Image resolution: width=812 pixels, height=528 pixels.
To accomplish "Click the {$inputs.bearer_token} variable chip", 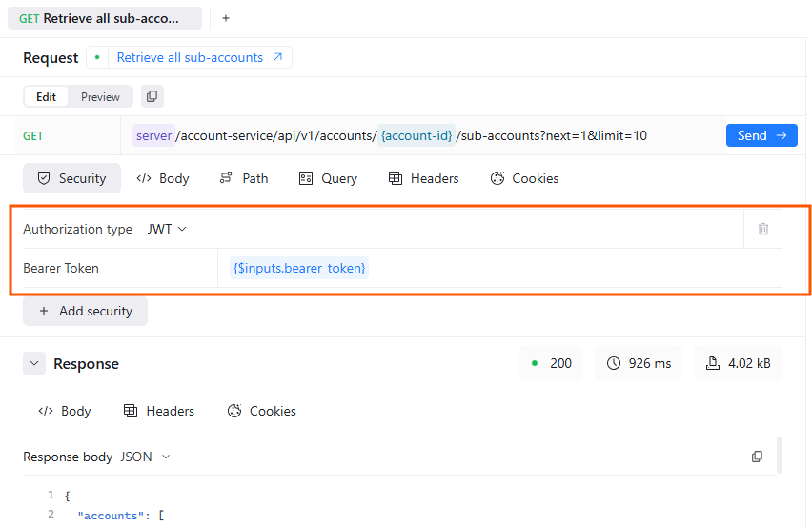I will tap(299, 268).
